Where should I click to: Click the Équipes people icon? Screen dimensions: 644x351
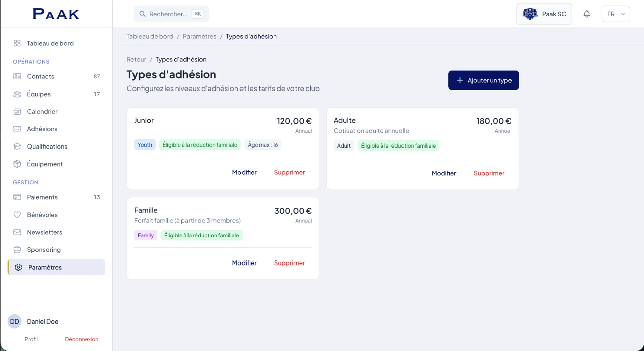tap(17, 94)
